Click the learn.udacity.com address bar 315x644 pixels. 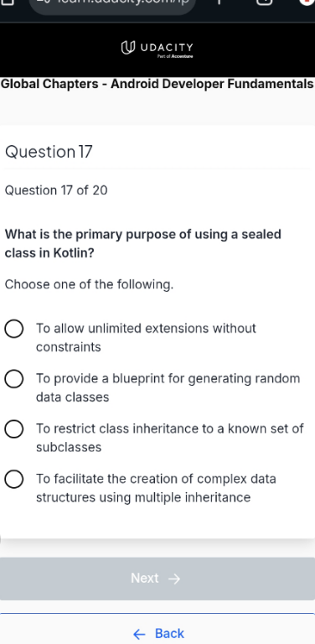111,4
